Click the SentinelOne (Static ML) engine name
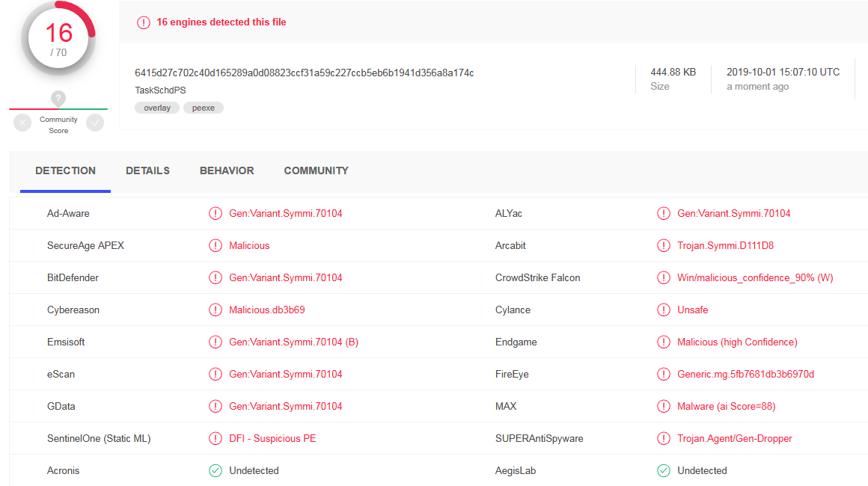The width and height of the screenshot is (868, 486). click(x=99, y=438)
